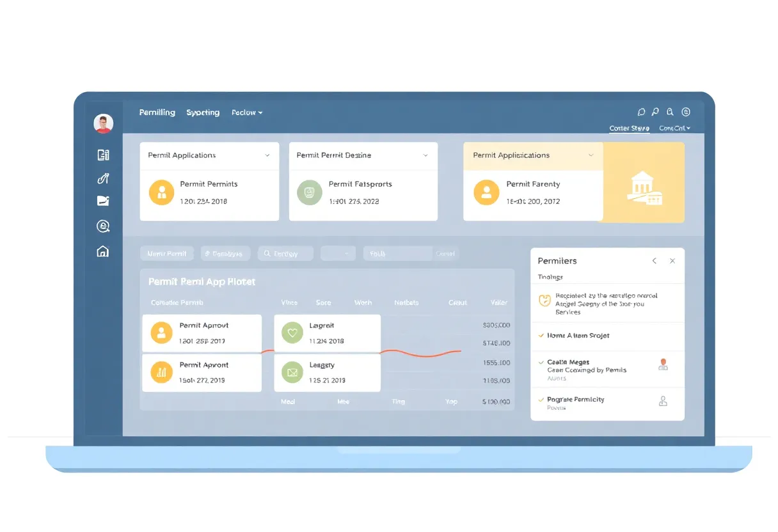Viewport: 778px width, 532px height.
Task: Open the Peclow dropdown menu
Action: point(246,112)
